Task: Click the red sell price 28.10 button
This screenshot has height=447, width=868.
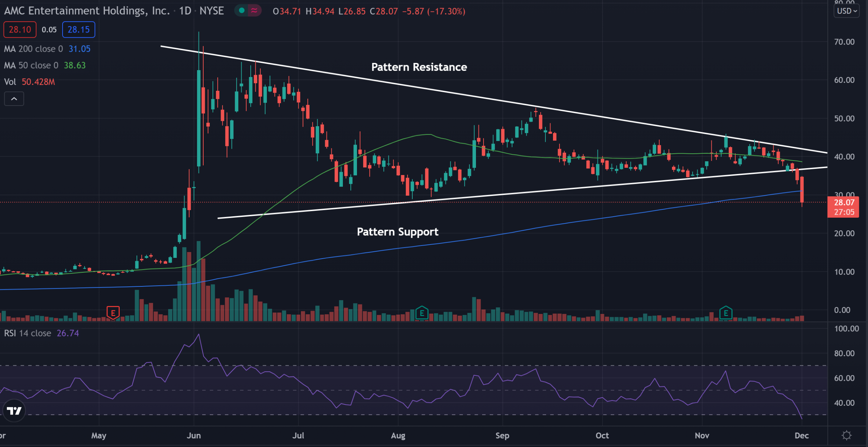Action: pyautogui.click(x=20, y=30)
